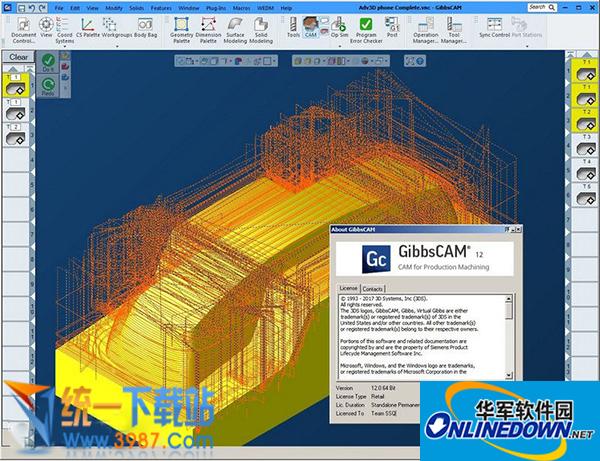Open the Dimension Palette

point(208,30)
